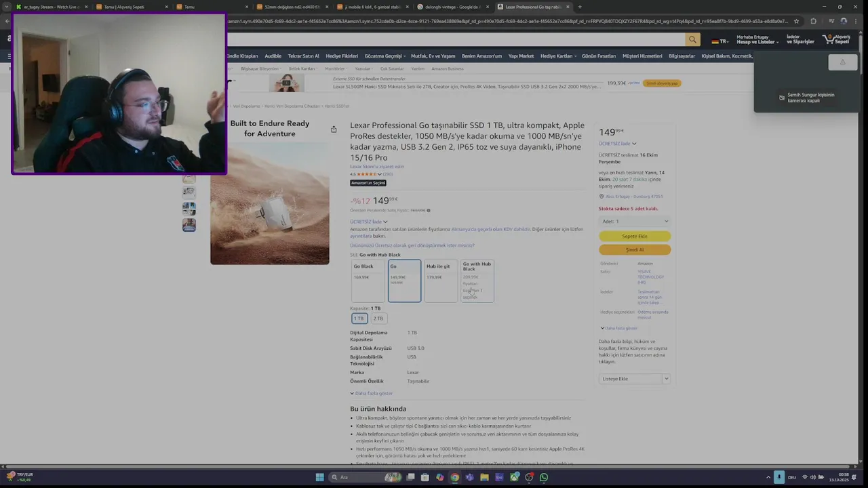Open Bilgisayar Bileşenleri subnav item
This screenshot has height=488, width=868.
point(260,68)
